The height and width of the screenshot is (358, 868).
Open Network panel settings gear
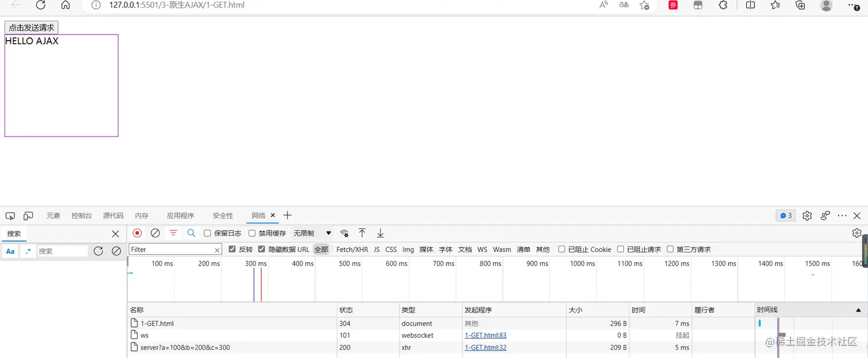857,233
